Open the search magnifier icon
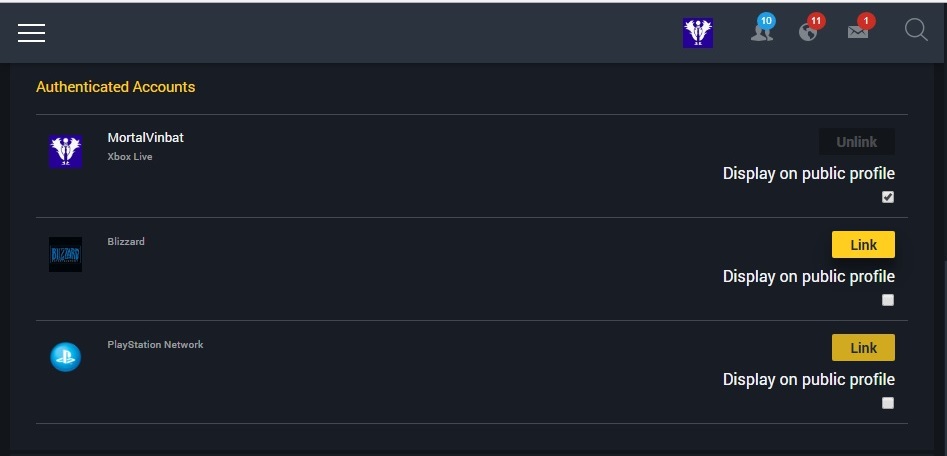The image size is (947, 456). (916, 29)
